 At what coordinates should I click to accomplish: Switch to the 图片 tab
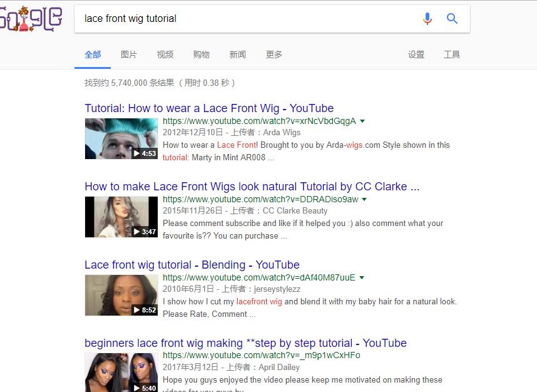(129, 54)
